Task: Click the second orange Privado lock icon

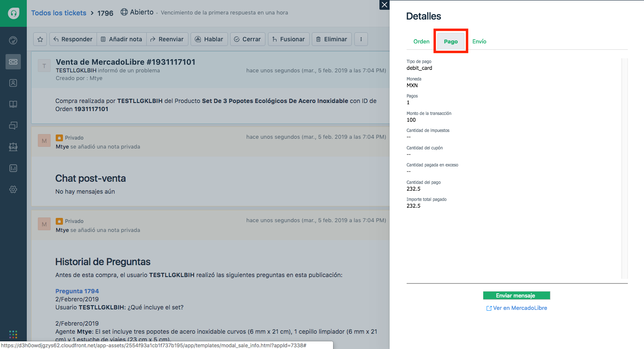Action: pos(60,221)
